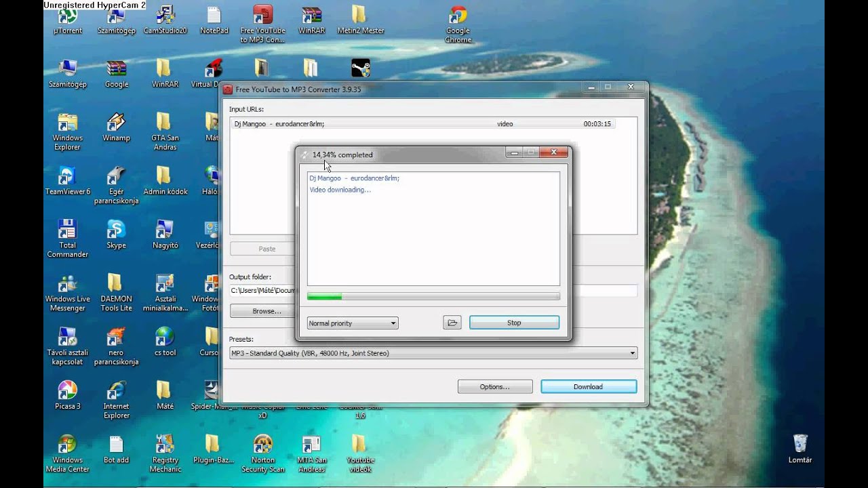
Task: Open the Winamp desktop shortcut
Action: click(x=116, y=127)
